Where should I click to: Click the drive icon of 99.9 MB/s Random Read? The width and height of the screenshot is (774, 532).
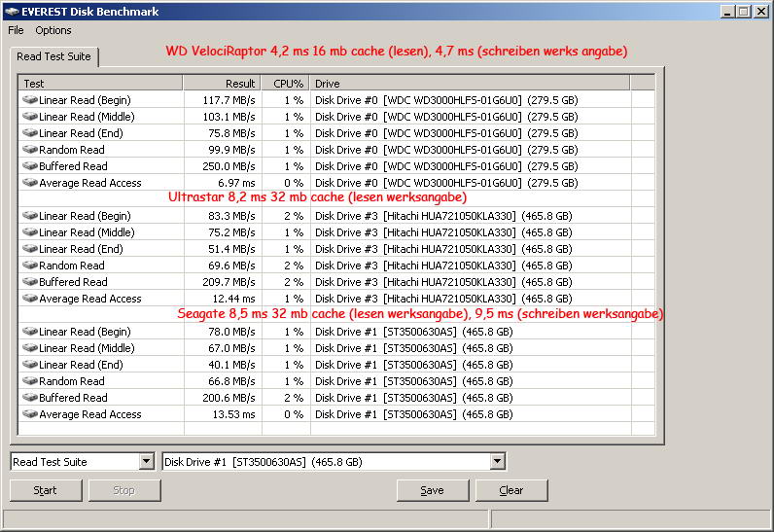(30, 150)
